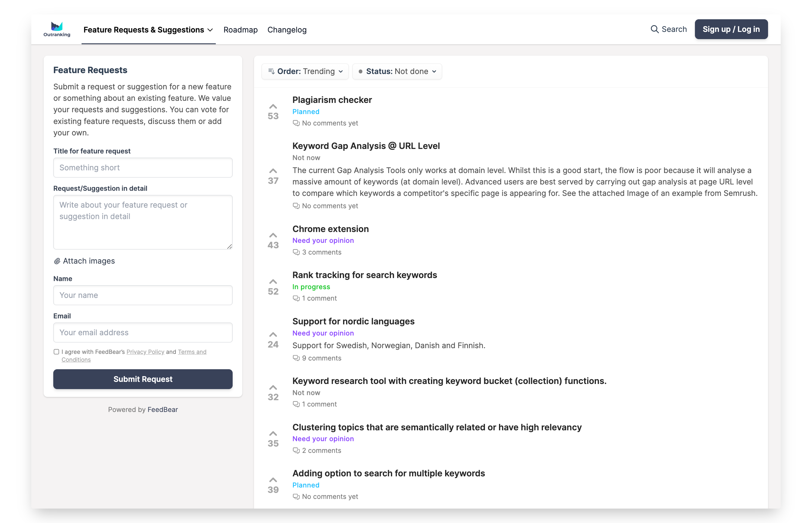Open FeedBear's Privacy Policy link
The image size is (812, 523).
[x=145, y=352]
